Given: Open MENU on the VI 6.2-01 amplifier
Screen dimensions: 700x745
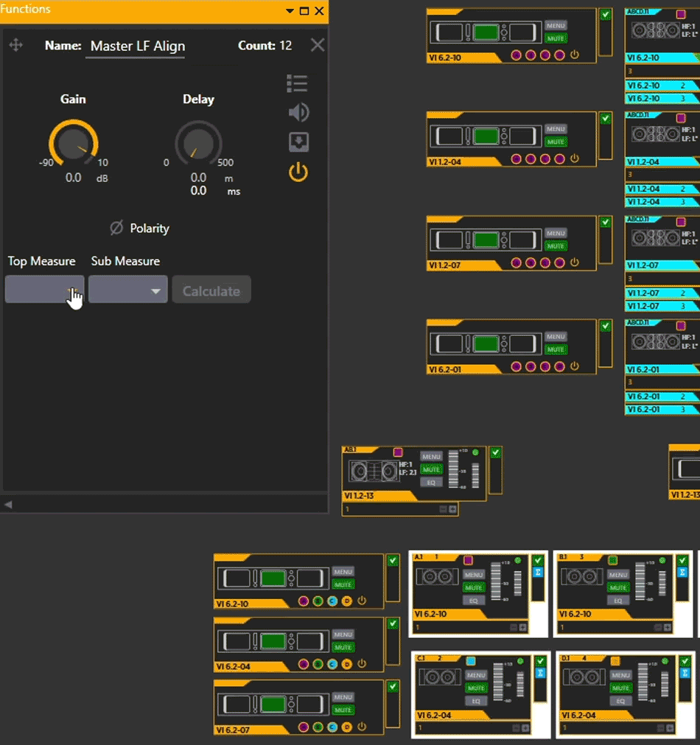Looking at the screenshot, I should 556,337.
